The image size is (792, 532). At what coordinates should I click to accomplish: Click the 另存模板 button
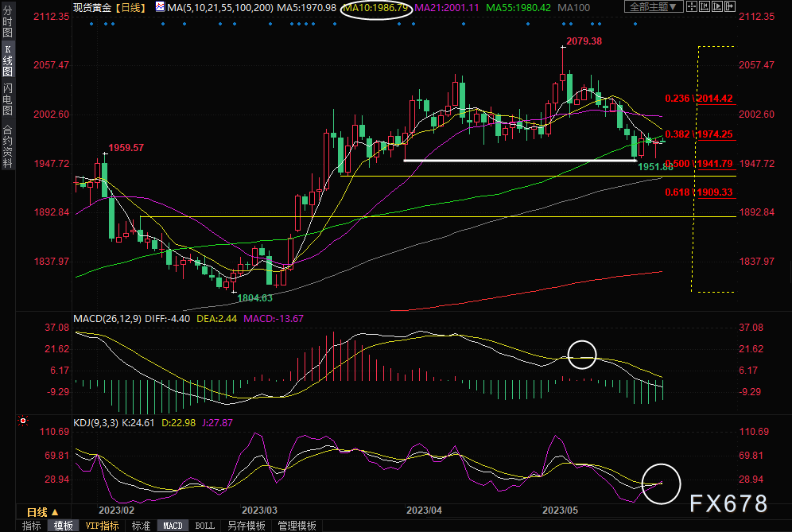coord(246,526)
